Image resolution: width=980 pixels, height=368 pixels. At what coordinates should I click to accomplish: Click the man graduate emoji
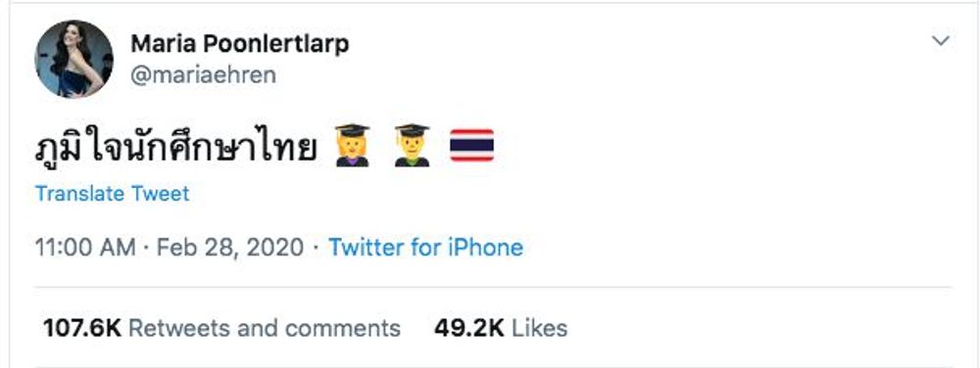pos(412,145)
